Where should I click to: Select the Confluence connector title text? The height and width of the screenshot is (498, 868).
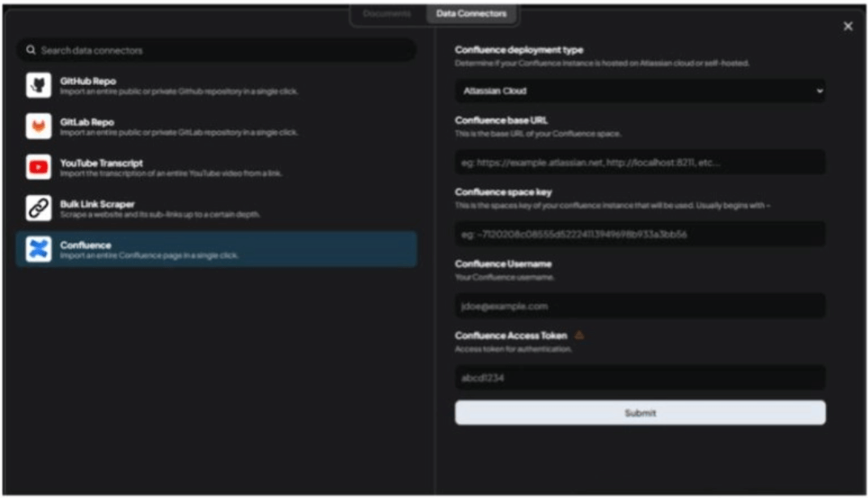coord(85,245)
